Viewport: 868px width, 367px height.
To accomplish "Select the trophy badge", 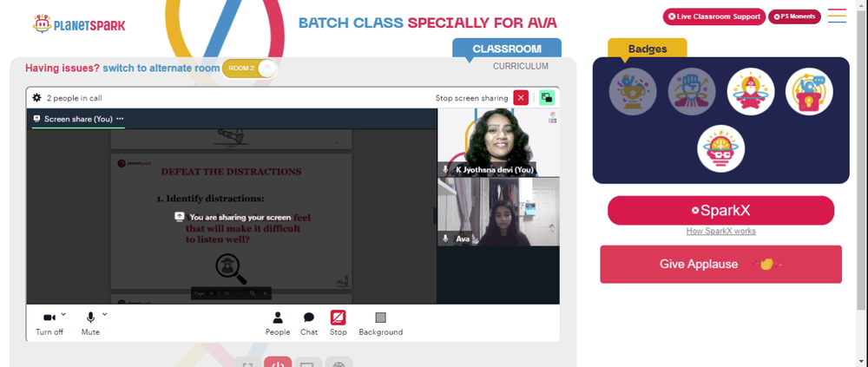I will pyautogui.click(x=633, y=91).
